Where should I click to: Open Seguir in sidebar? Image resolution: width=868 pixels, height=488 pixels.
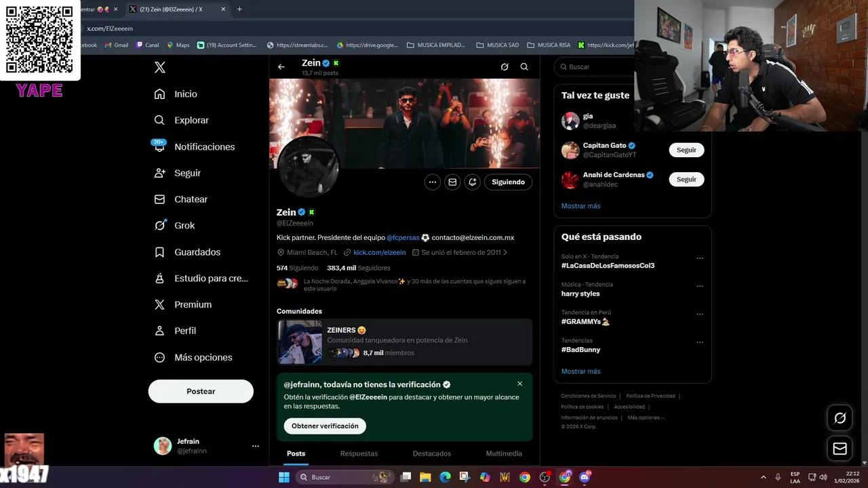178,173
